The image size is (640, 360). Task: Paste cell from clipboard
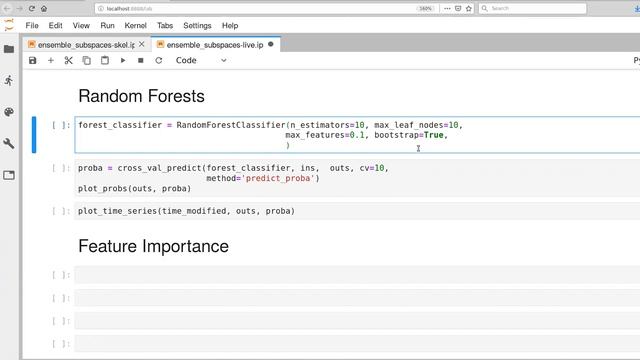(x=105, y=60)
